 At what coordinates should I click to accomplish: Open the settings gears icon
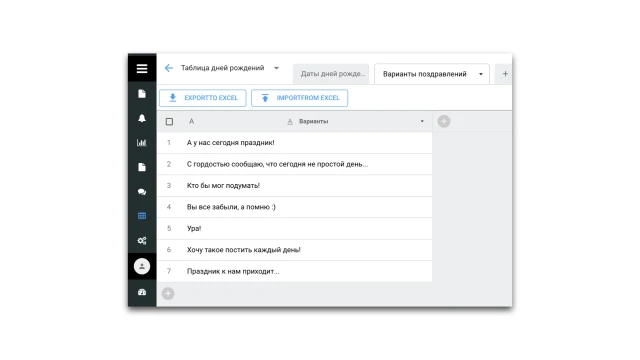[x=142, y=241]
